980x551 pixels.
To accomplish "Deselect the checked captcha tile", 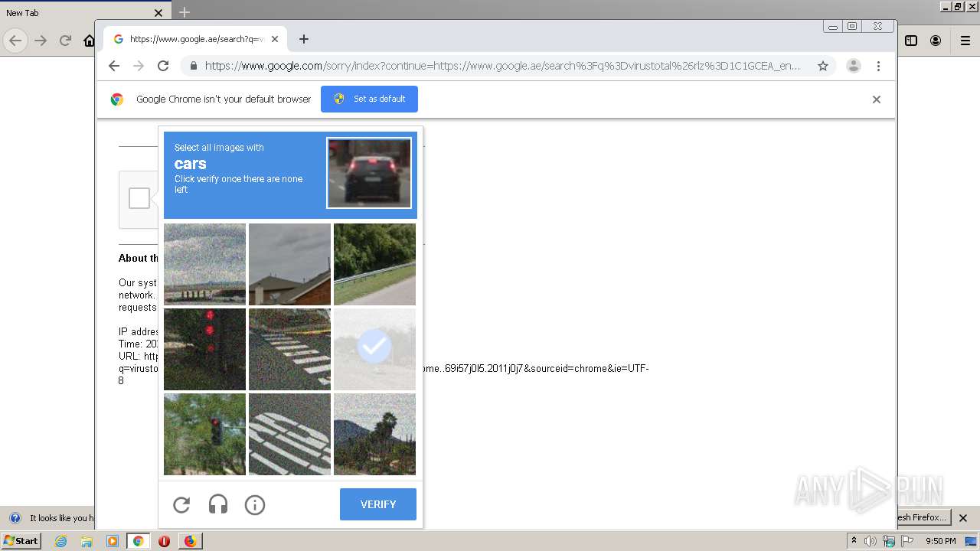I will coord(374,349).
